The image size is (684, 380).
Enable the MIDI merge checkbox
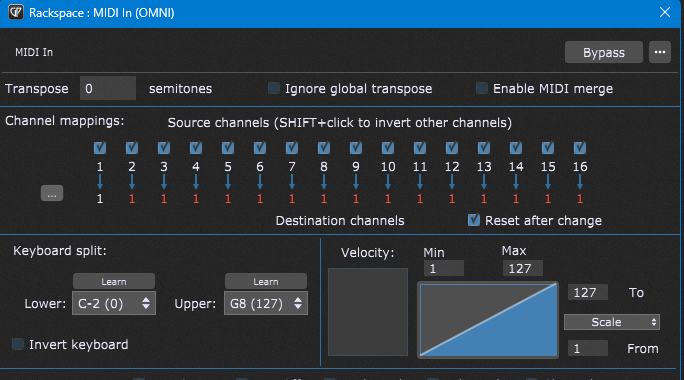(x=482, y=88)
